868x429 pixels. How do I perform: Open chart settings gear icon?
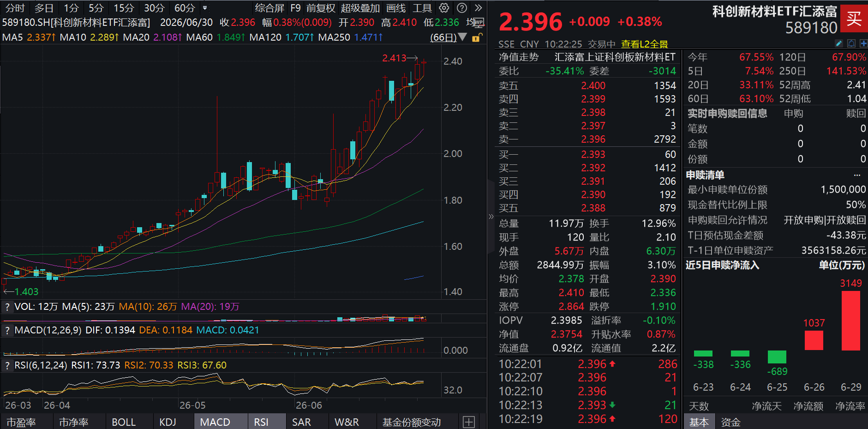click(444, 8)
